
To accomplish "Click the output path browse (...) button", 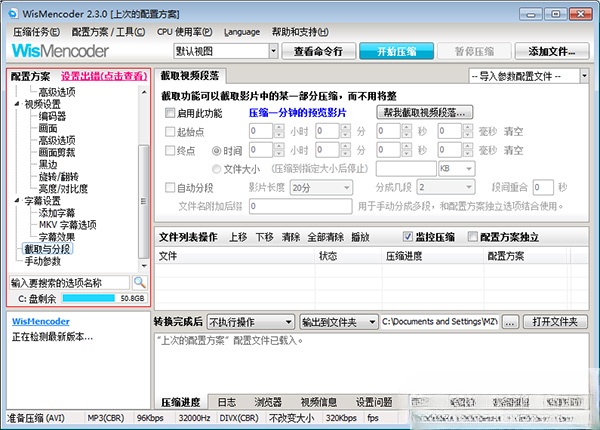I will click(510, 322).
